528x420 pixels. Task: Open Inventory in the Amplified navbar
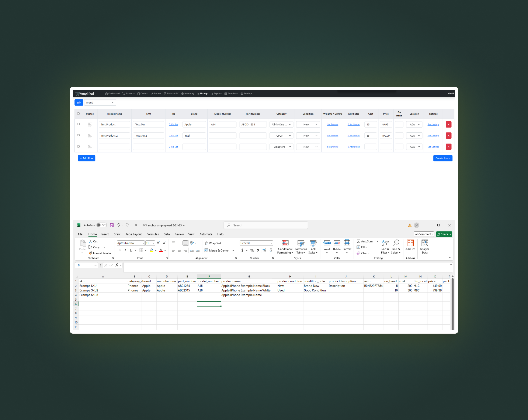point(188,94)
